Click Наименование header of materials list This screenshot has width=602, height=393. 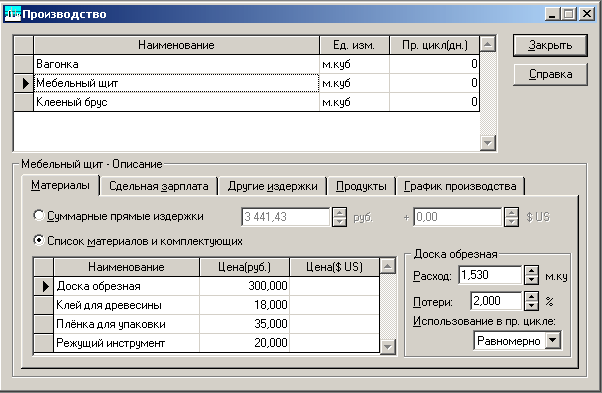tap(126, 267)
